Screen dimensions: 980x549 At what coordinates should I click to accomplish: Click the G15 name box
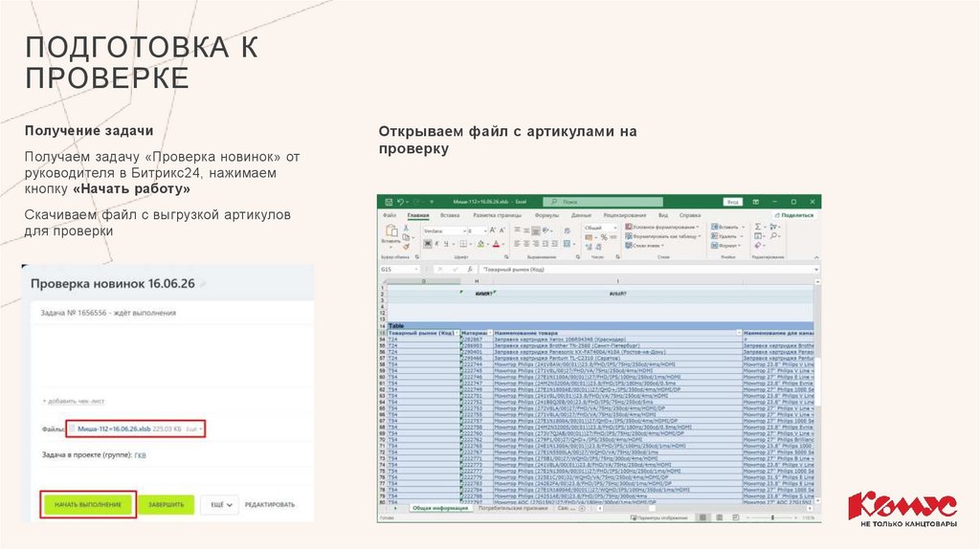[x=398, y=269]
